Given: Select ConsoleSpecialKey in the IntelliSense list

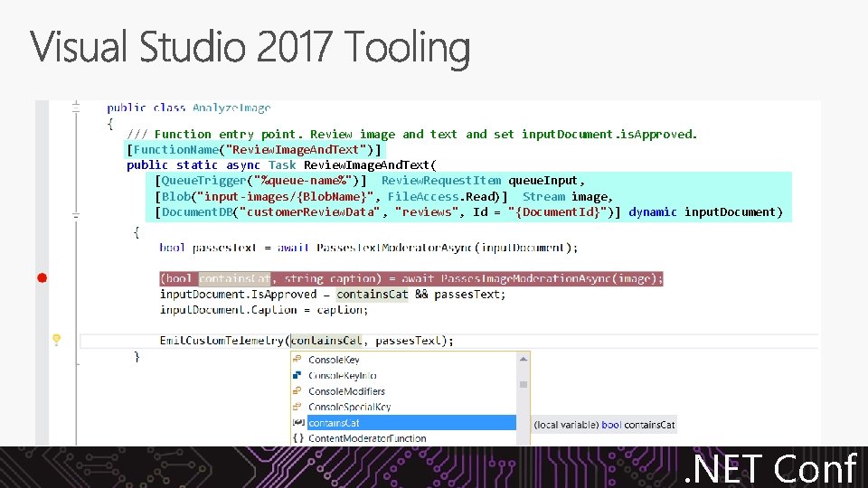Looking at the screenshot, I should (x=349, y=407).
